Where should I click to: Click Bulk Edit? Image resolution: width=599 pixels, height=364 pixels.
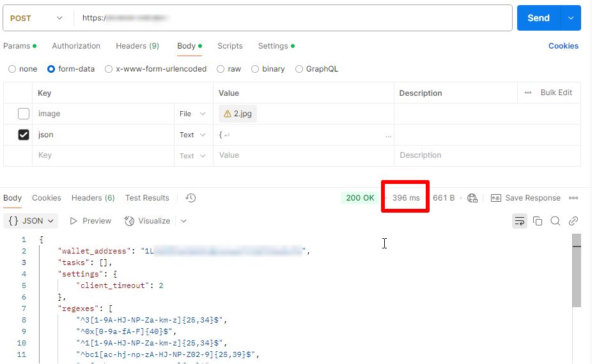tap(556, 93)
